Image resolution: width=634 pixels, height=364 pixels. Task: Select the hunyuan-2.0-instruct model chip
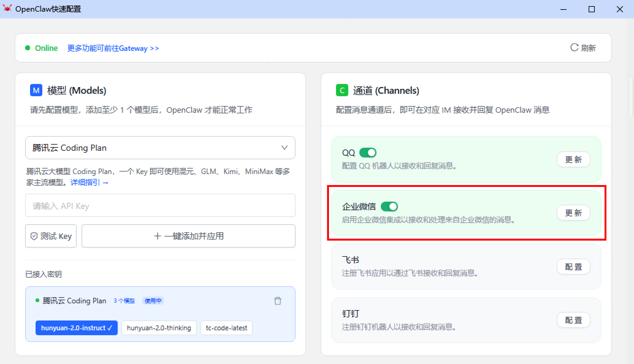click(76, 328)
